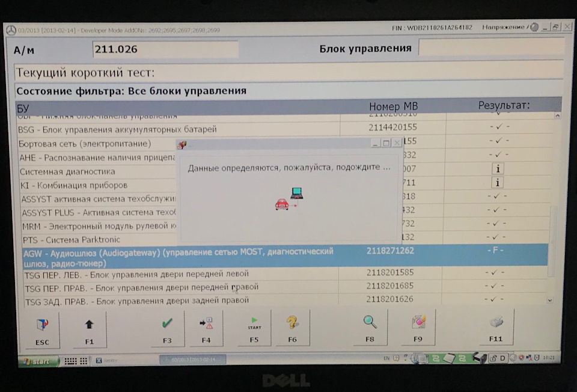This screenshot has height=392, width=577.
Task: Select TSG ПЕР. ПРАВ. door control row
Action: [x=285, y=287]
